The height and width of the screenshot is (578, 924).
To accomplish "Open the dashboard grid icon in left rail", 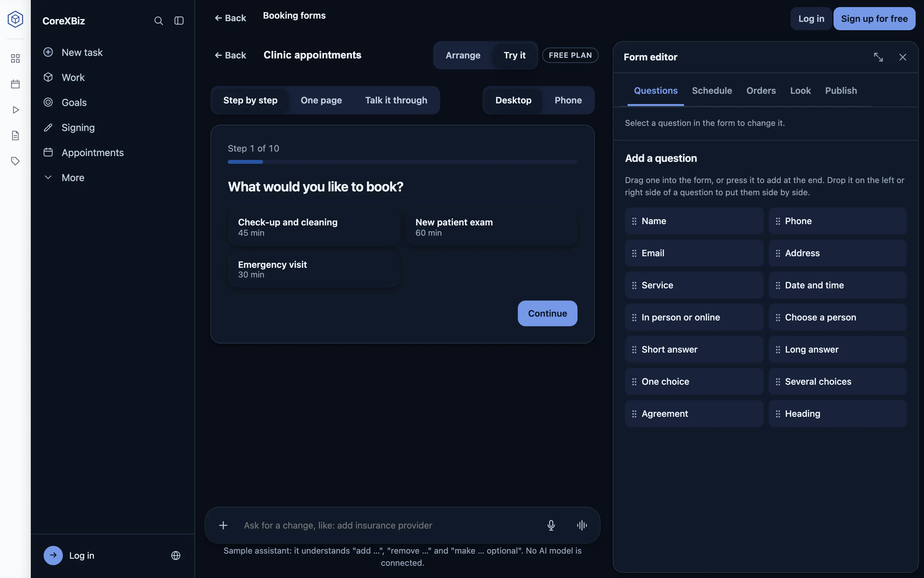I will point(15,58).
